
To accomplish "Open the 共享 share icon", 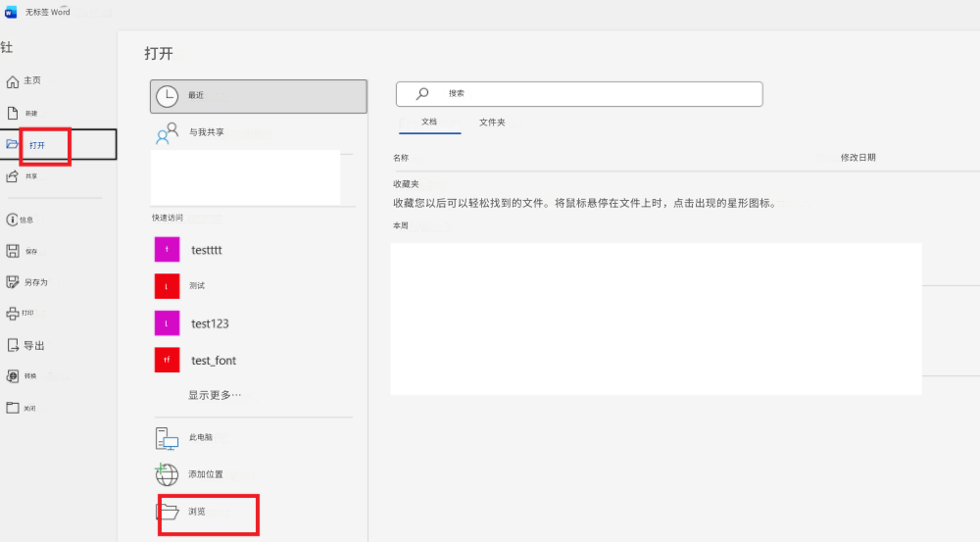I will click(x=13, y=176).
